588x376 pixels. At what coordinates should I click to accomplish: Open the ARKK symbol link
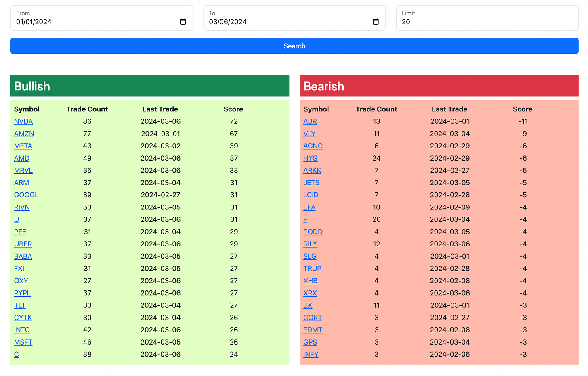pyautogui.click(x=312, y=171)
